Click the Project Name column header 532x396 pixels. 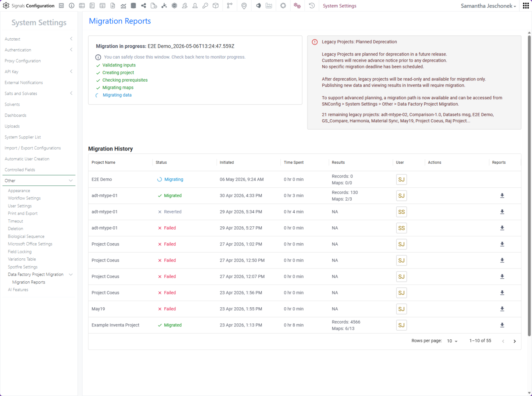click(x=103, y=163)
